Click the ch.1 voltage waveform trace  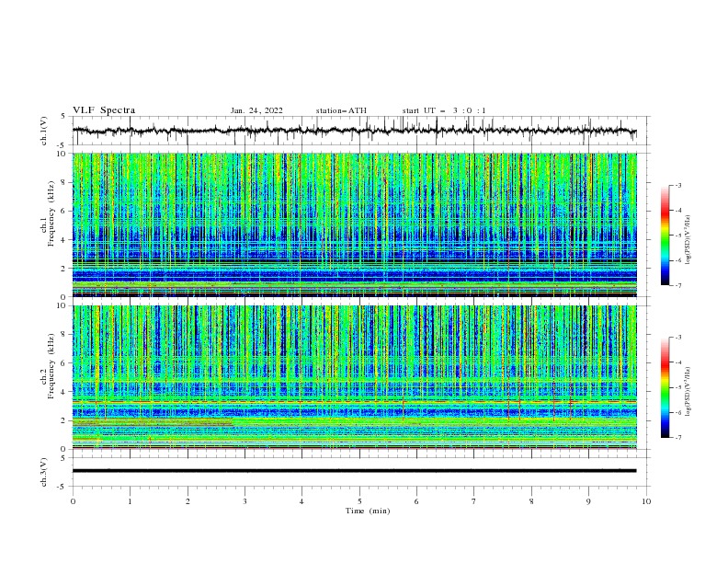pyautogui.click(x=354, y=131)
